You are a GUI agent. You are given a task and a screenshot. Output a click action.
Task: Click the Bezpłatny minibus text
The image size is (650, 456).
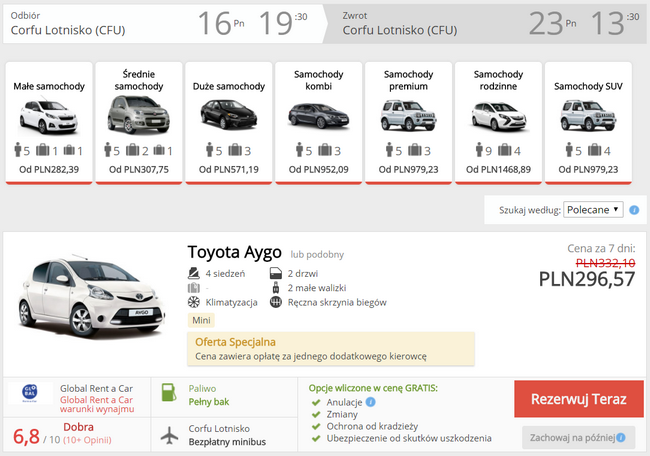(227, 442)
